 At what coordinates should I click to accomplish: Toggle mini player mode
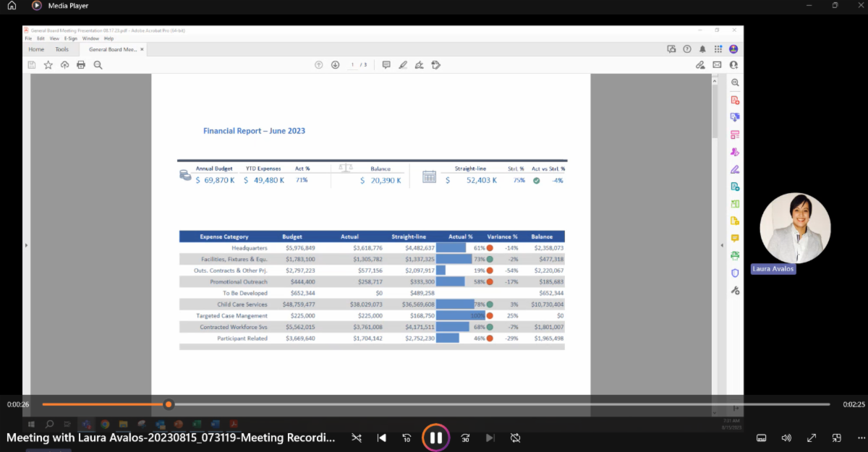[x=836, y=438]
